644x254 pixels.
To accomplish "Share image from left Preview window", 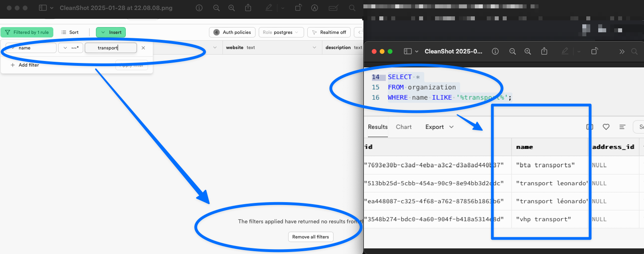I will coord(248,8).
